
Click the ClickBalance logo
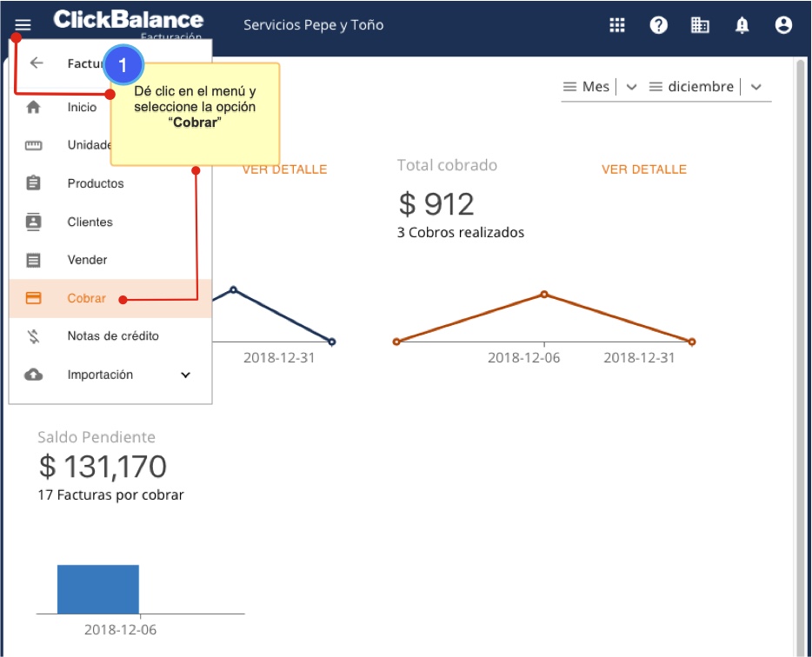coord(128,20)
